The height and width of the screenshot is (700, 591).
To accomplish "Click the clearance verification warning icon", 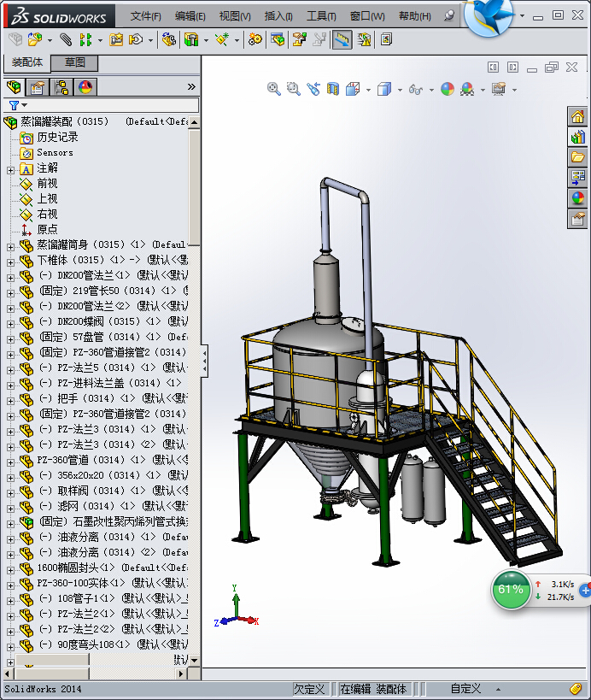I will (364, 39).
